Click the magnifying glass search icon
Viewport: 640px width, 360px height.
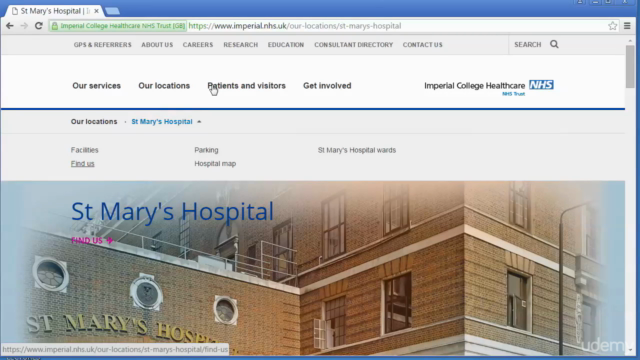pos(554,44)
